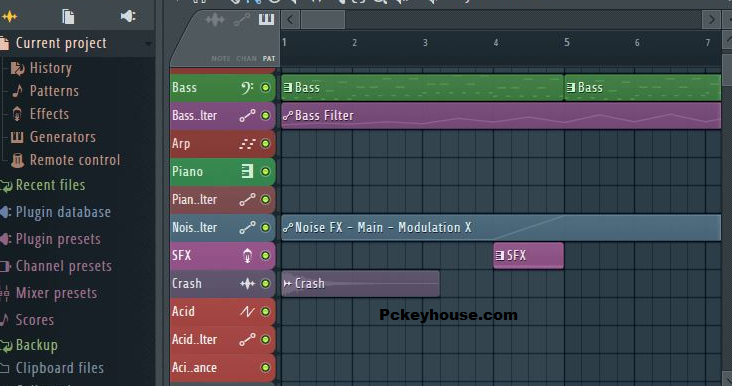Click automation icon on Bass..lter track

(247, 116)
